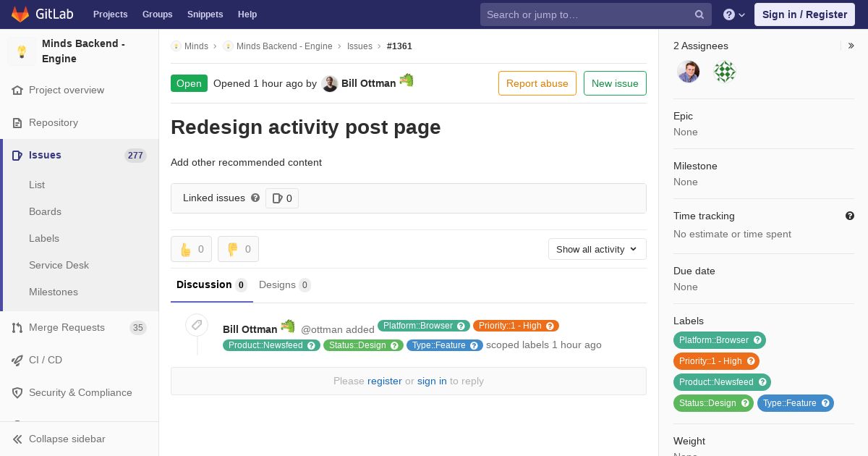Give a thumbs down reaction
Screen dimensions: 868x456
(x=238, y=249)
